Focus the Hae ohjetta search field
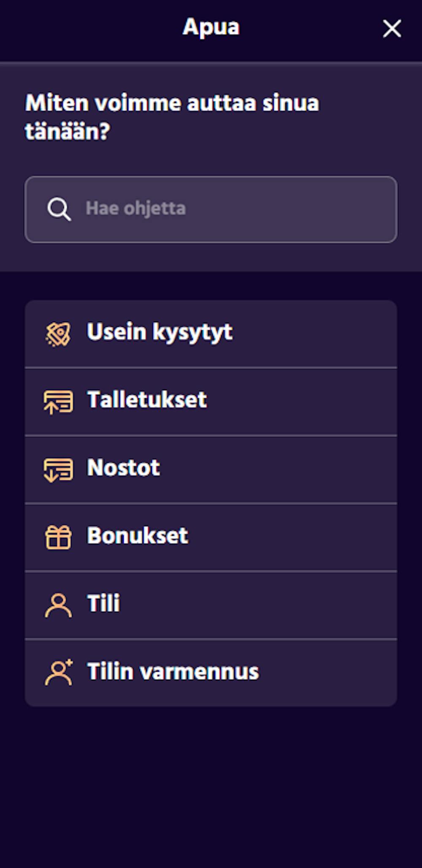This screenshot has width=422, height=868. pyautogui.click(x=211, y=209)
